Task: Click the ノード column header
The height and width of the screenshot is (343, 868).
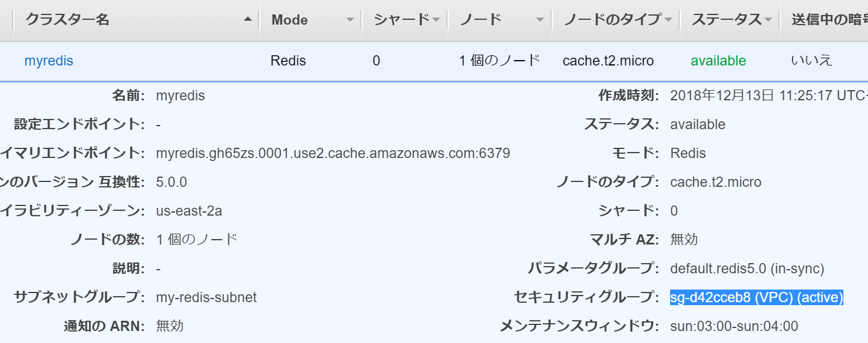Action: click(x=481, y=20)
